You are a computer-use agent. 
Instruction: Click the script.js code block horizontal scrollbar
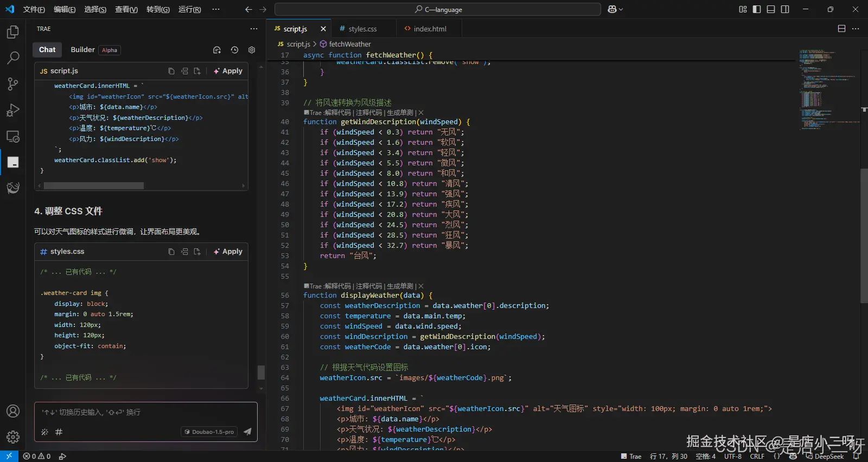pos(93,185)
